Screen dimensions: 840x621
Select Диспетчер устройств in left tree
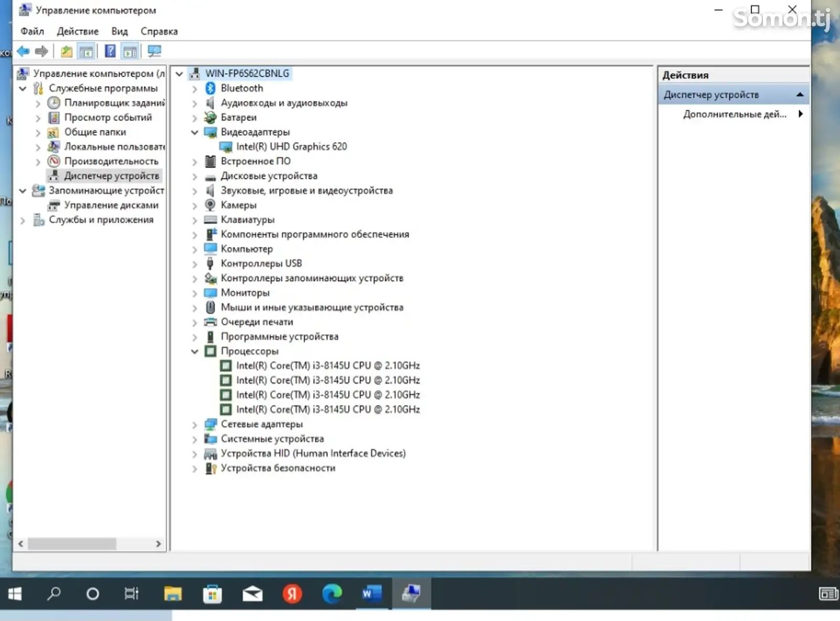click(111, 176)
